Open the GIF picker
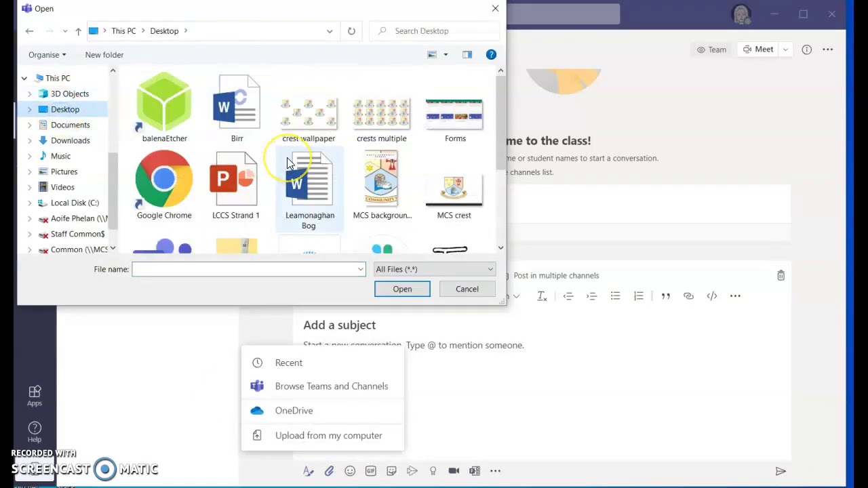Screen dimensions: 868x488 click(370, 471)
